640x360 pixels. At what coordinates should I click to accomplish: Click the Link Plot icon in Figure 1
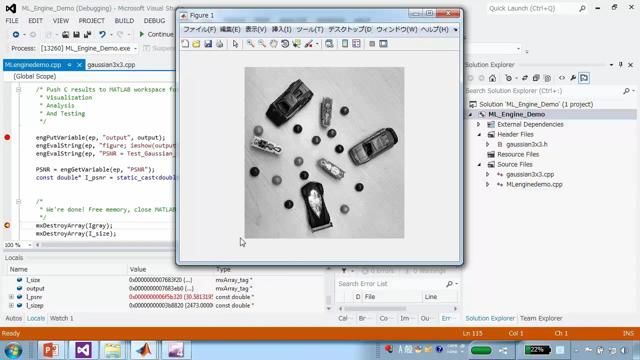pos(329,44)
